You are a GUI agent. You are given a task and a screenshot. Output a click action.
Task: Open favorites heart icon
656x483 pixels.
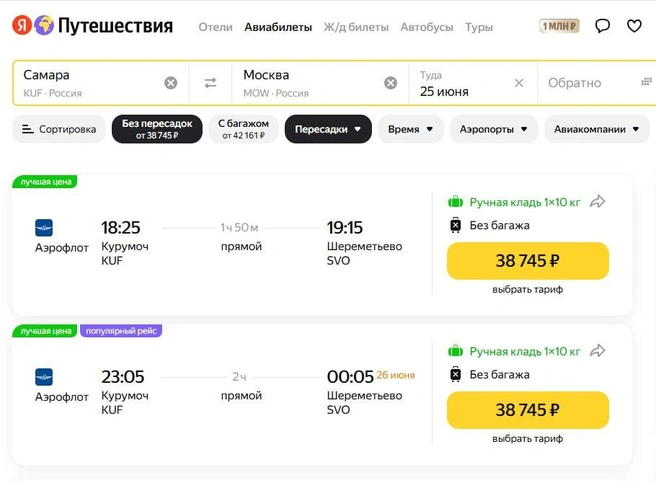coord(634,26)
